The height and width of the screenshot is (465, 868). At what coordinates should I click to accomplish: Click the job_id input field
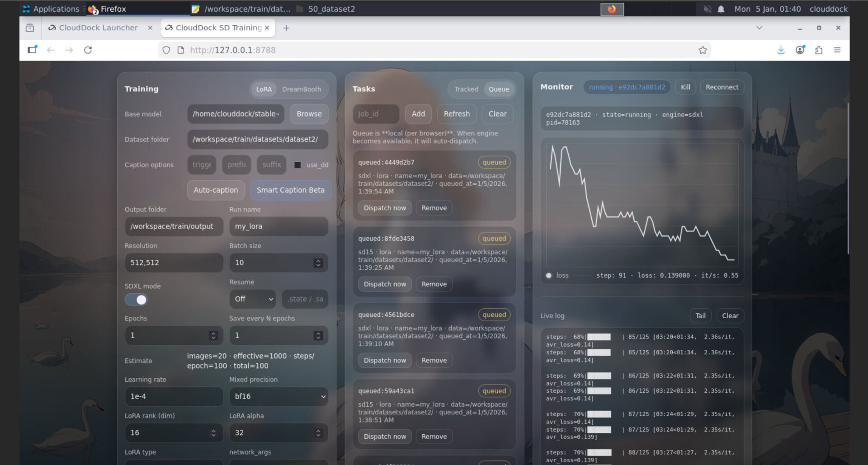[x=375, y=114]
